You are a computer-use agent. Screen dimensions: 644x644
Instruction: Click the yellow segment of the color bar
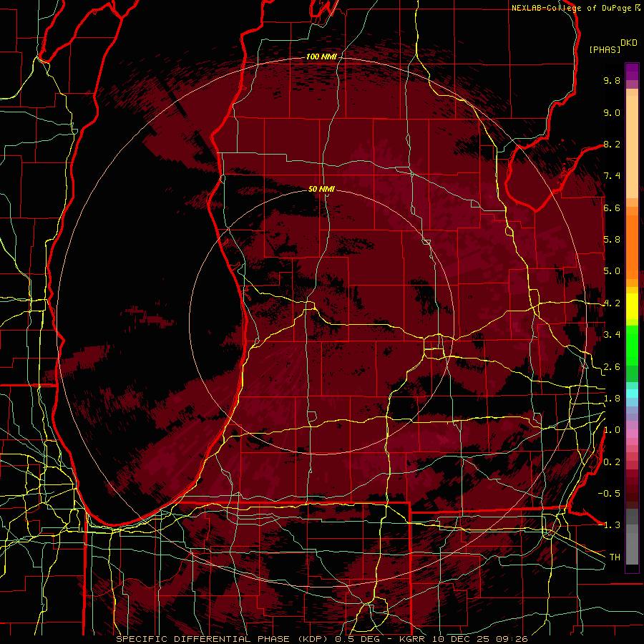point(632,306)
